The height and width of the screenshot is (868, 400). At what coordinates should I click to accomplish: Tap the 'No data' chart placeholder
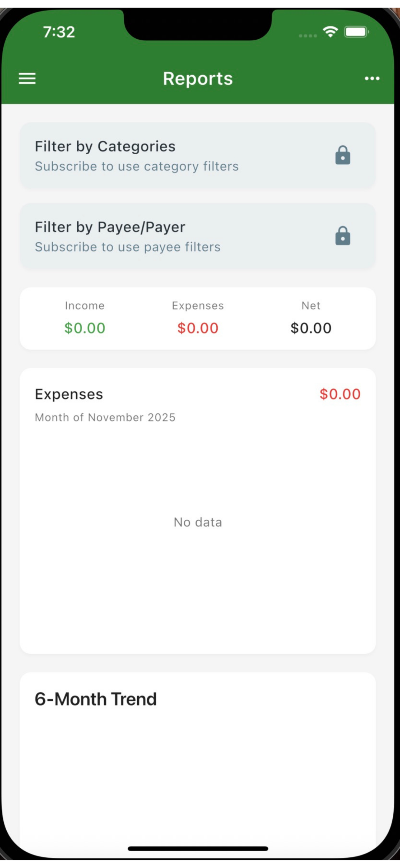tap(198, 522)
